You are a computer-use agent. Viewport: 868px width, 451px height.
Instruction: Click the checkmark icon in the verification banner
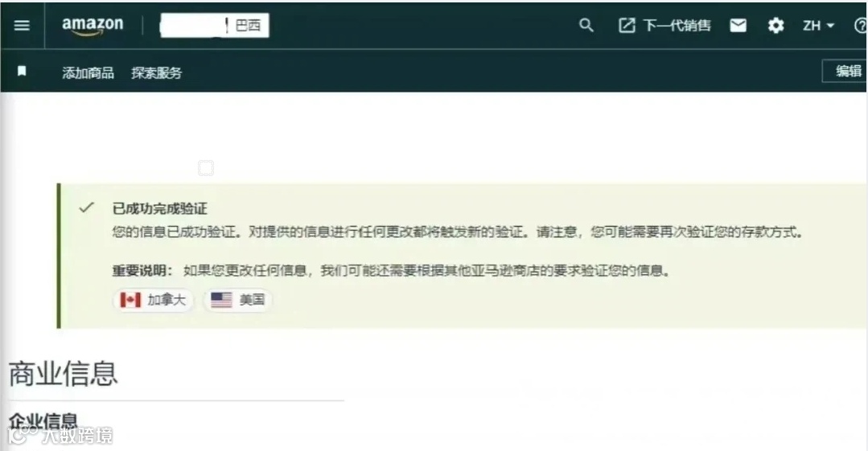pos(86,207)
